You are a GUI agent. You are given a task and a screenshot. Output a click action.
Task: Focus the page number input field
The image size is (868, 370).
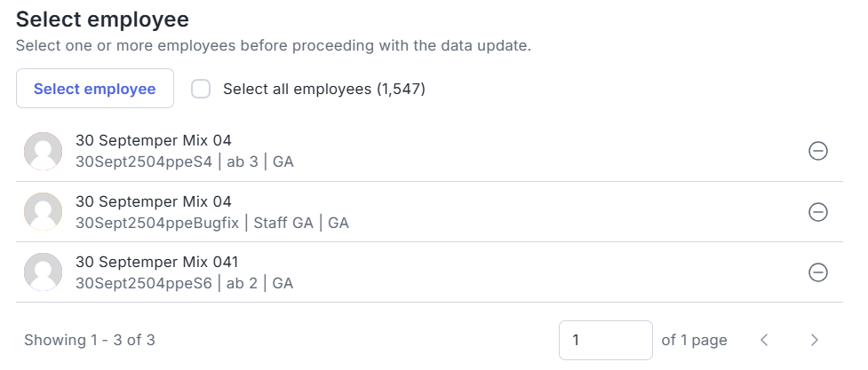(x=605, y=340)
